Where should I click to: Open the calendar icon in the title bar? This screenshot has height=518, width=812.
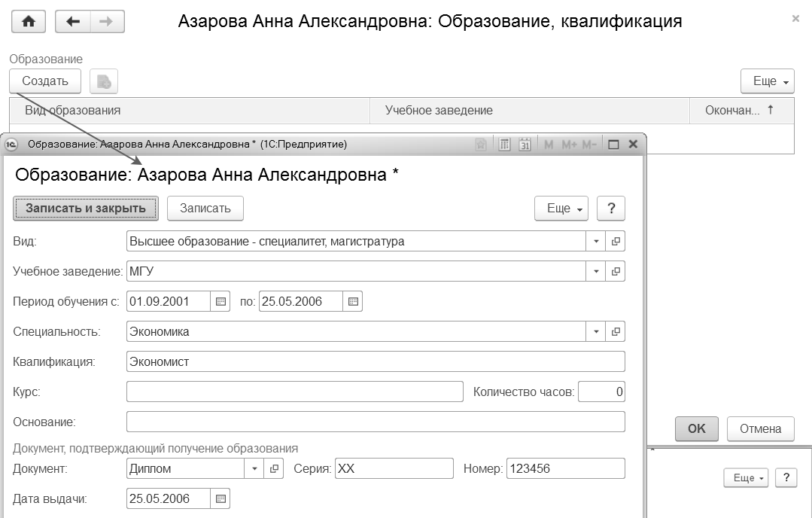[x=525, y=144]
